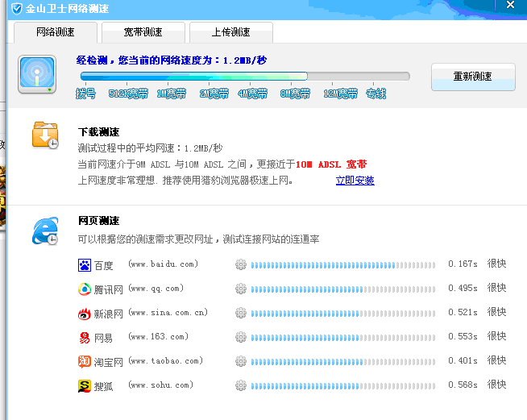The width and height of the screenshot is (527, 420).
Task: Click the 0.401s time value
Action: click(x=463, y=361)
